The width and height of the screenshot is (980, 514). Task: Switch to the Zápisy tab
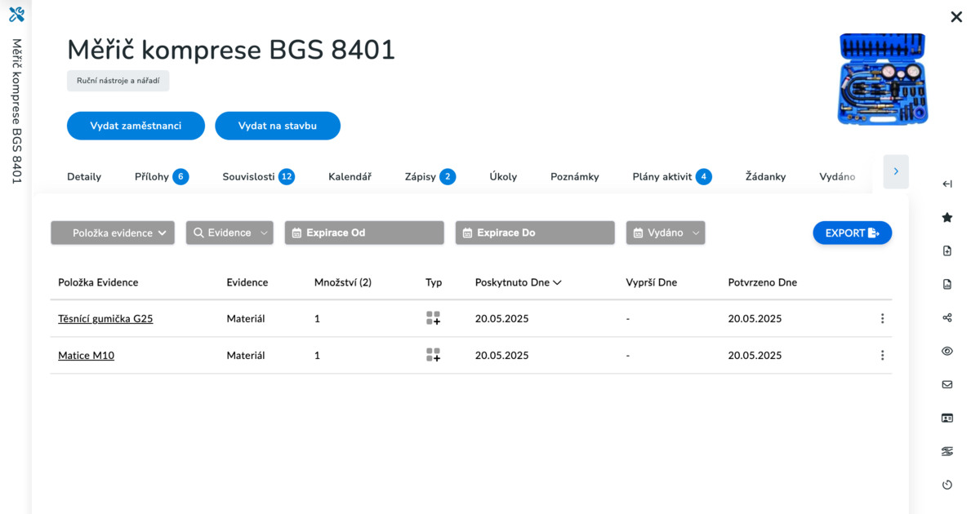430,176
